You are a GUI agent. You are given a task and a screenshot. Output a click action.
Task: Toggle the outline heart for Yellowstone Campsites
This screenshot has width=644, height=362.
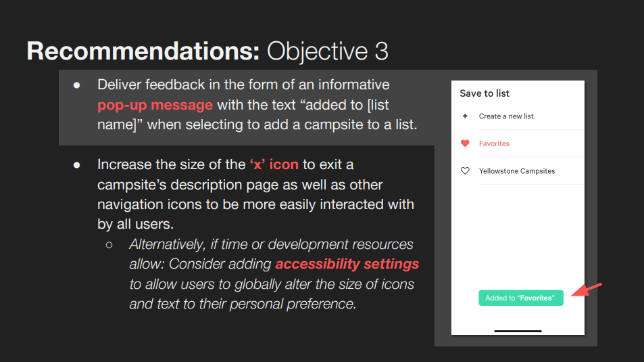point(465,171)
